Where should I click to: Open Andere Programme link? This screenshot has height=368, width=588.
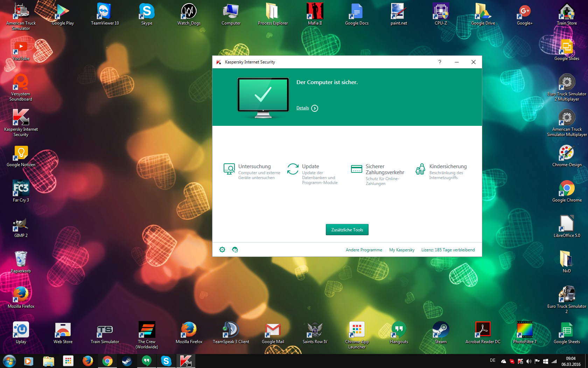click(x=364, y=250)
